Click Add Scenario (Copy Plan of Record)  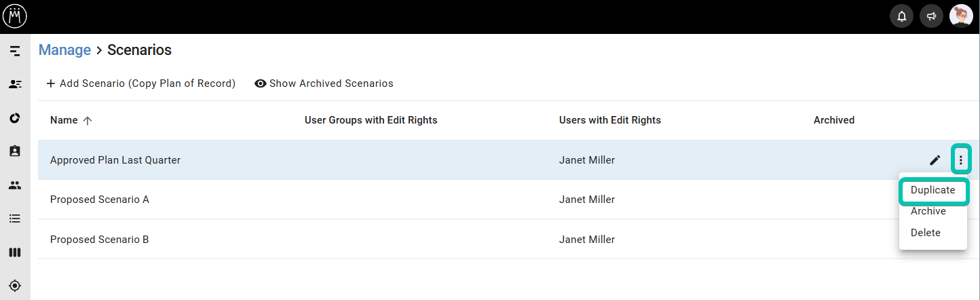[140, 83]
